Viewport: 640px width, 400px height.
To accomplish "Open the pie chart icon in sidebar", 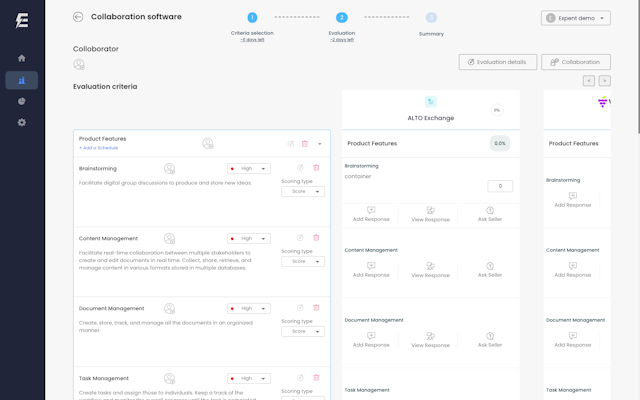I will tap(22, 101).
